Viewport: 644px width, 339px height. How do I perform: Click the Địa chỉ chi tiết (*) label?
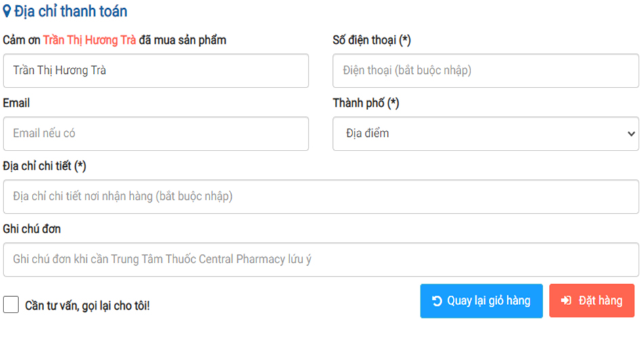pos(45,166)
